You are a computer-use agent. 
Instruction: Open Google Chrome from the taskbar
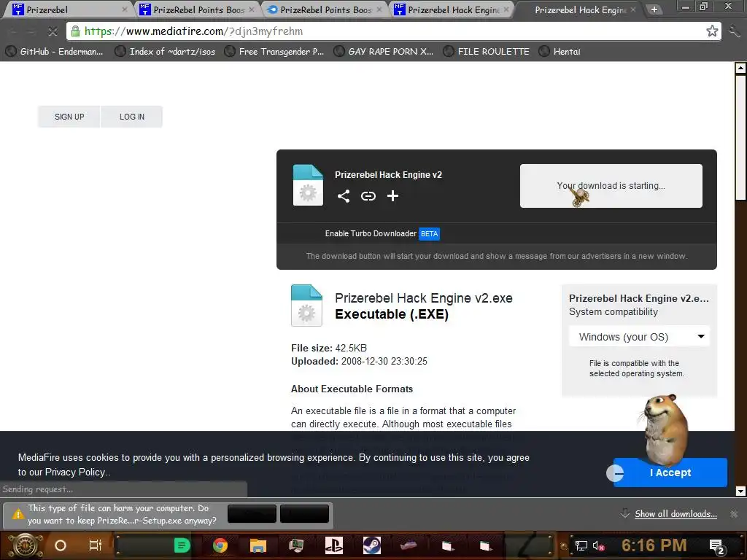click(x=220, y=545)
